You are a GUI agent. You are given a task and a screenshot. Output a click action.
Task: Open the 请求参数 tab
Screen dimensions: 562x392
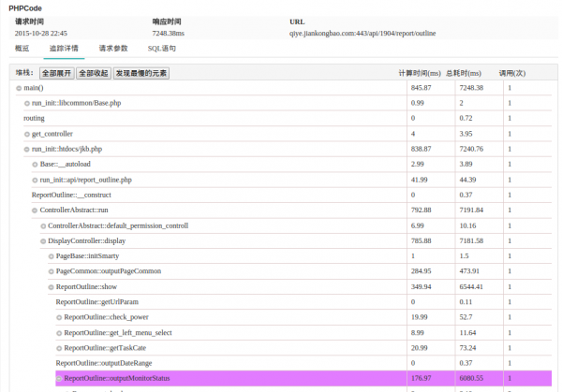(113, 48)
